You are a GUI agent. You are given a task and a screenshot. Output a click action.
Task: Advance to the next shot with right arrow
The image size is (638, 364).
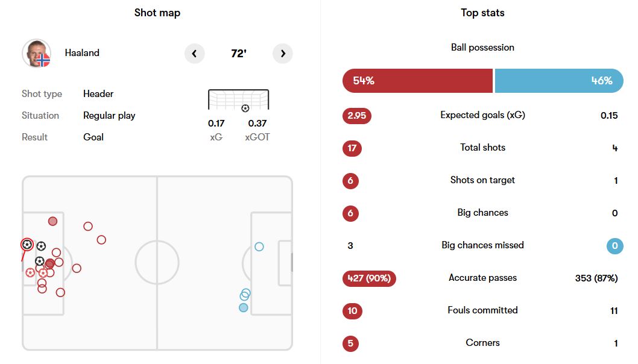click(283, 54)
